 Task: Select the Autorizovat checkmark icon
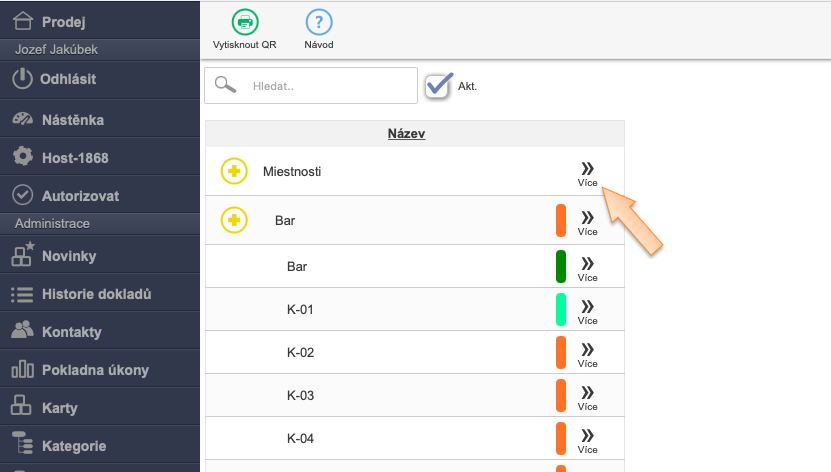[x=23, y=195]
